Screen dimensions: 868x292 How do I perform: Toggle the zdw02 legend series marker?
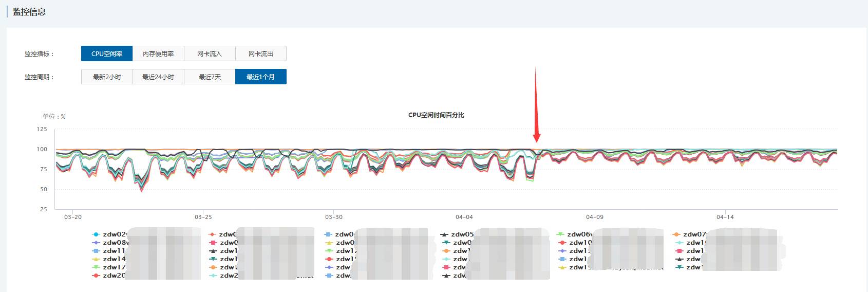coord(96,234)
